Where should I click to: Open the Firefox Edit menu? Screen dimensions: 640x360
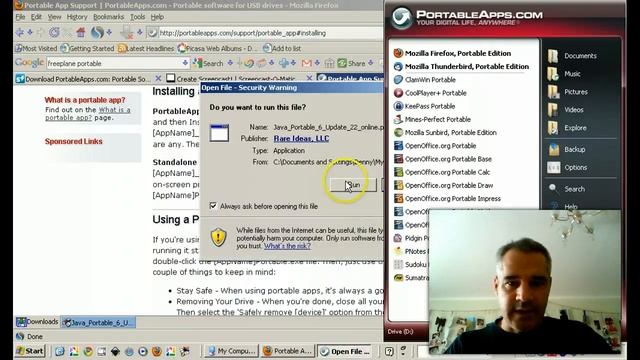pos(36,17)
